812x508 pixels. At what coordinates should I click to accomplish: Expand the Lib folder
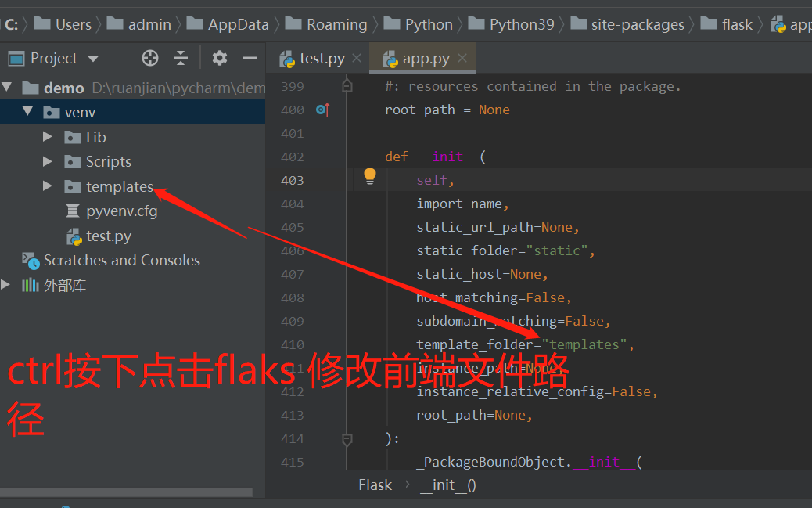(x=47, y=136)
